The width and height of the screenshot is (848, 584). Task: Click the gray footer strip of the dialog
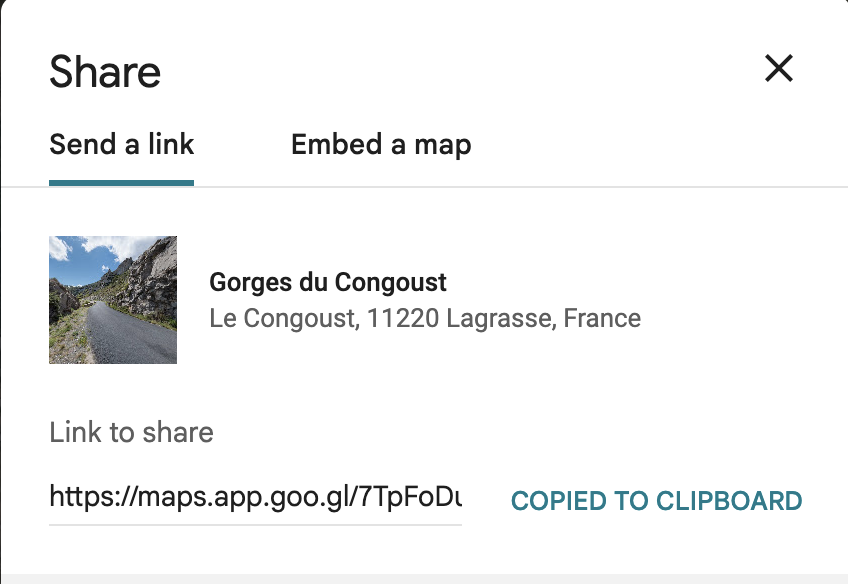point(424,579)
